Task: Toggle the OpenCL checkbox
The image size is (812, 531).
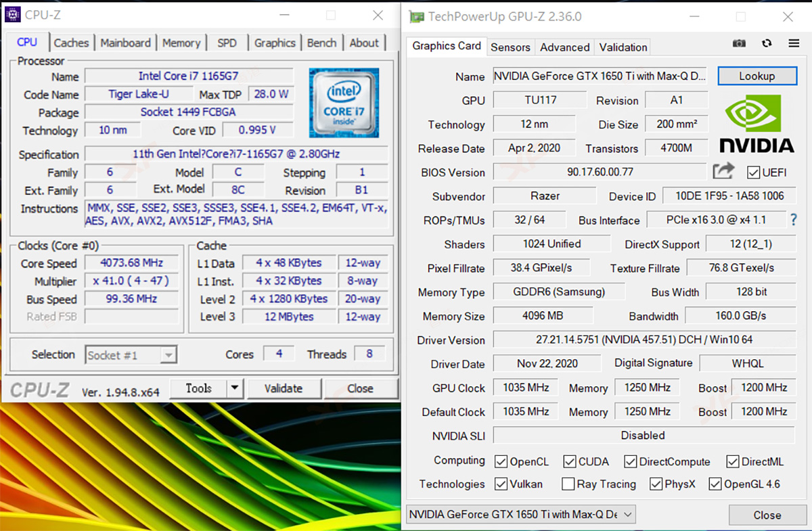Action: click(501, 462)
